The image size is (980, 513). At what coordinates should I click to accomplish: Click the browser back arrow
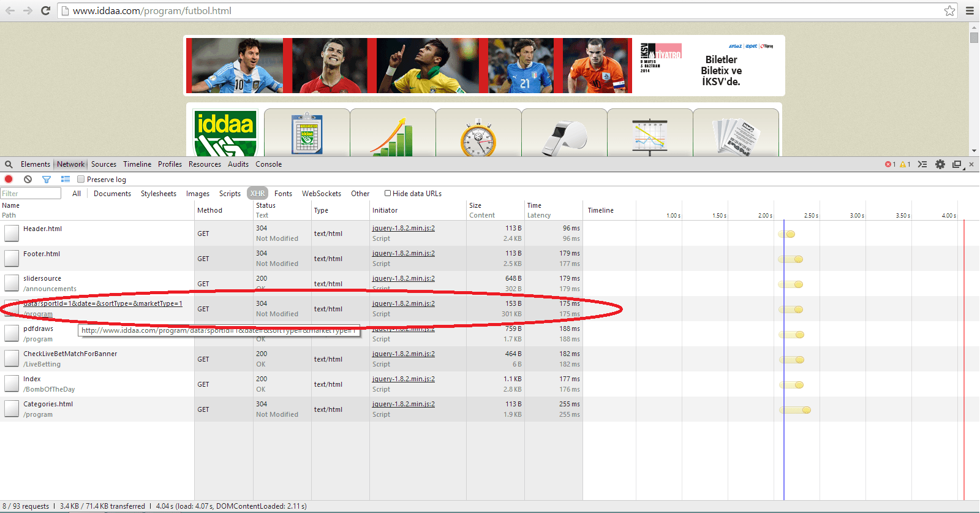(10, 10)
